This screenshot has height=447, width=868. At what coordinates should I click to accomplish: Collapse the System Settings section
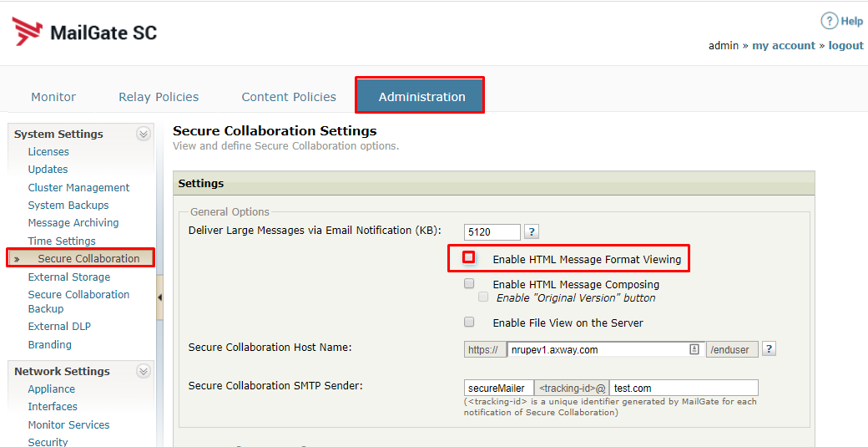pyautogui.click(x=144, y=134)
